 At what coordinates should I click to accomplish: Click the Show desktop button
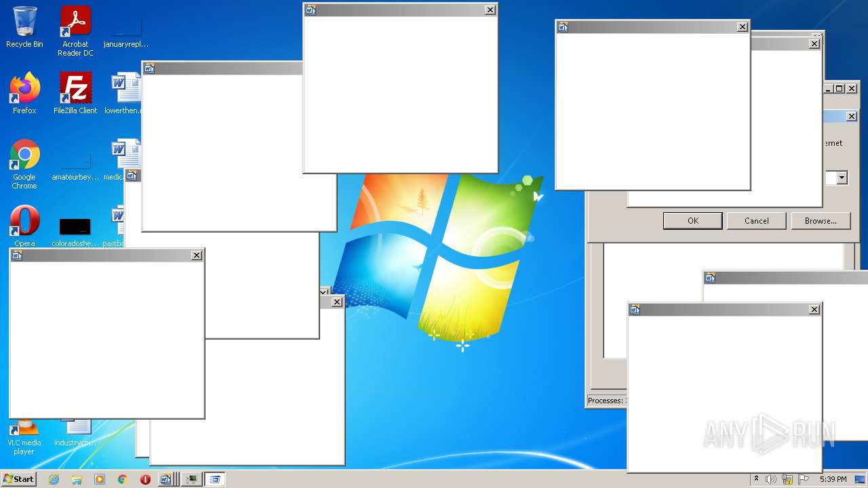[860, 479]
